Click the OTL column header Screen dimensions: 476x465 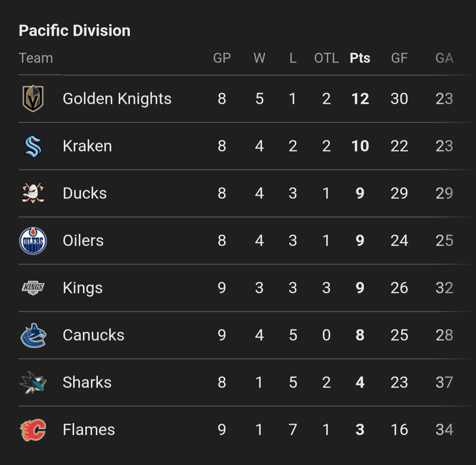tap(326, 58)
